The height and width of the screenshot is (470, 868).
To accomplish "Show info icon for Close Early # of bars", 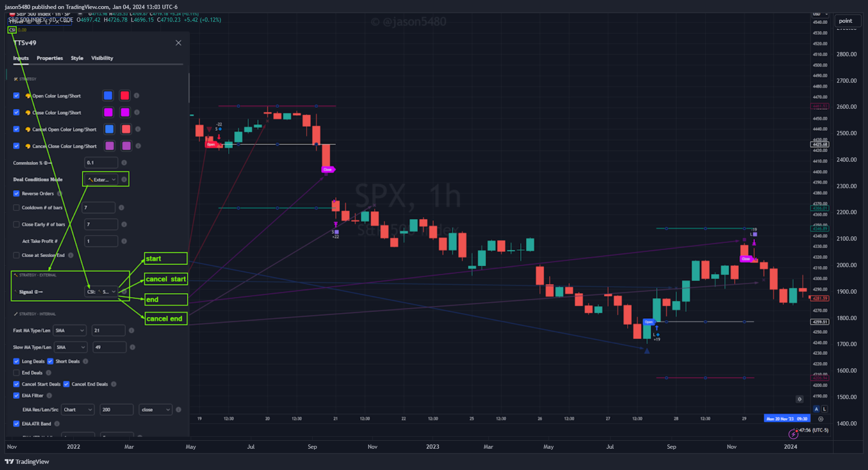I will click(x=124, y=225).
